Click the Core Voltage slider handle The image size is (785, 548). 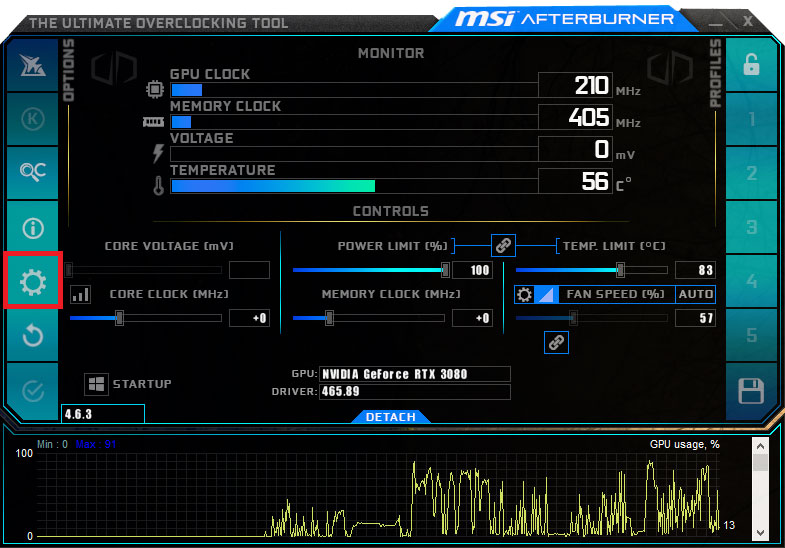tap(69, 270)
